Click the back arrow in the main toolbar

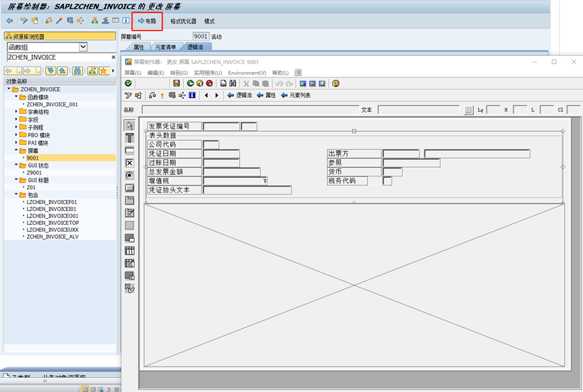point(9,21)
